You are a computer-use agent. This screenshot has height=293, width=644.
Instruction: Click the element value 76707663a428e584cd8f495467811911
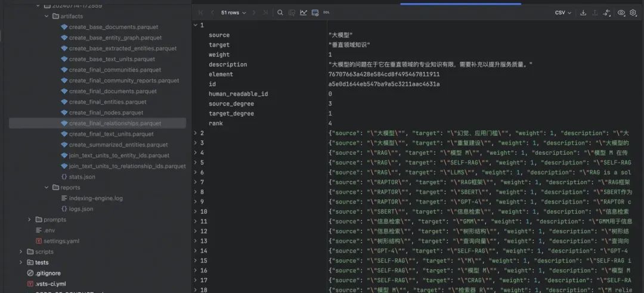pos(384,74)
